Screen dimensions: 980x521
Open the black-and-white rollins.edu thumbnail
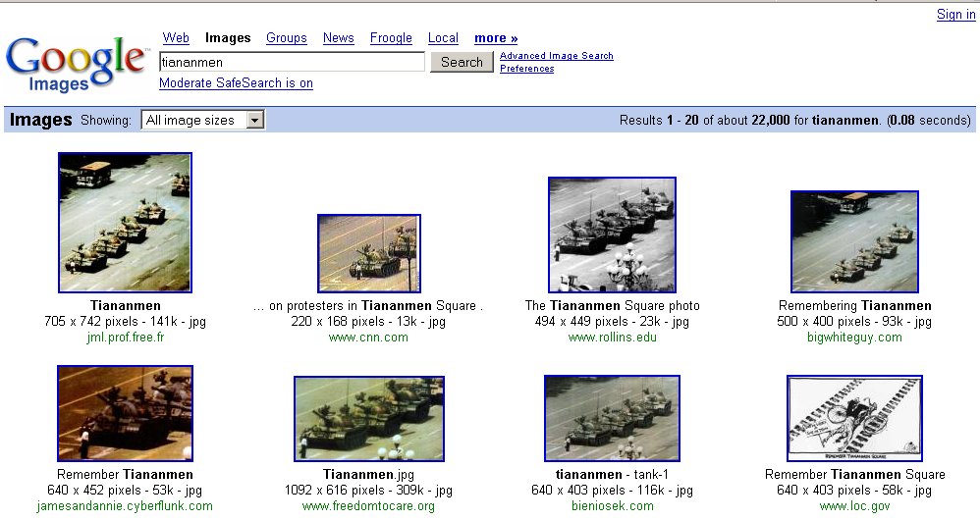point(612,234)
